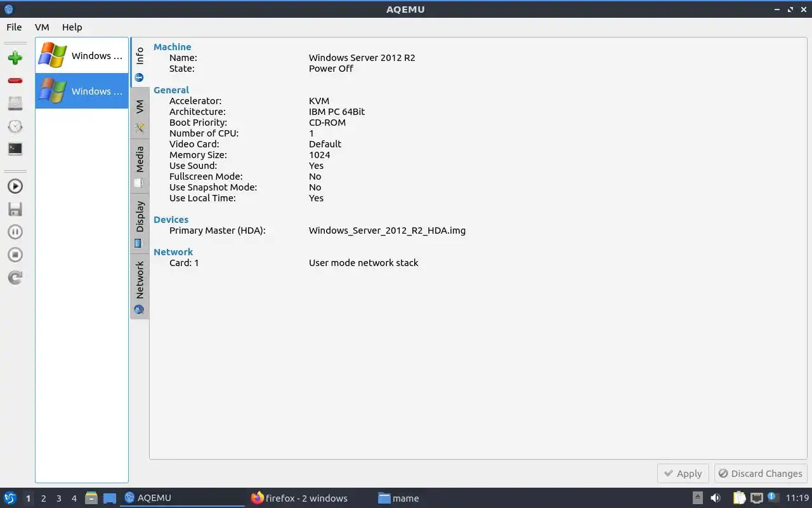Switch to workspace 4 in taskbar pager
This screenshot has height=508, width=812.
tap(74, 498)
